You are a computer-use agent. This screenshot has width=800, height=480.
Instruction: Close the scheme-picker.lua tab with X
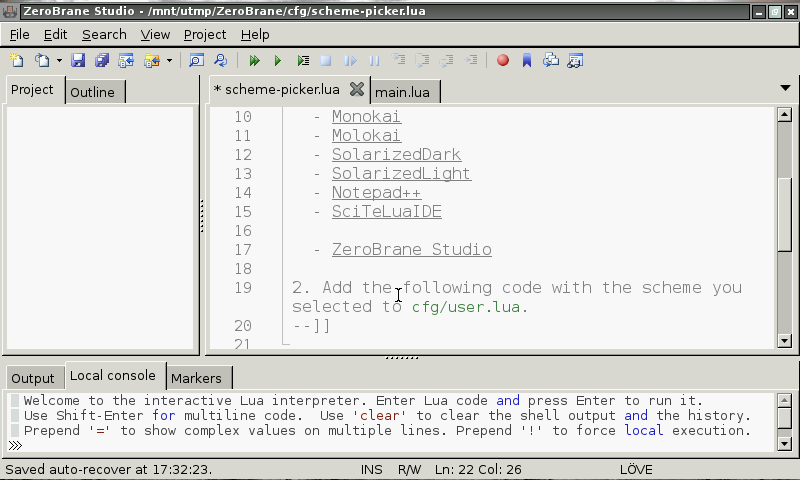[357, 89]
